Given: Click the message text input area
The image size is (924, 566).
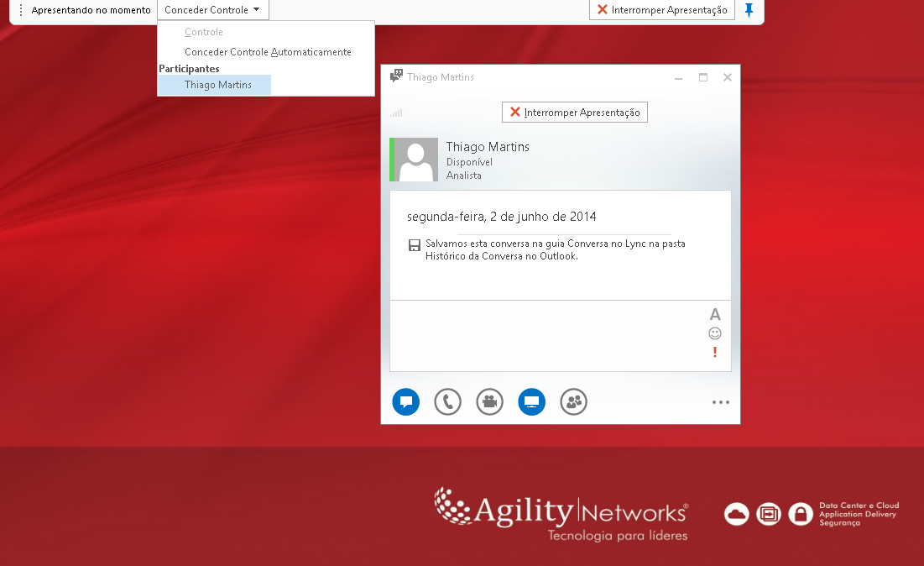Looking at the screenshot, I should pos(546,335).
